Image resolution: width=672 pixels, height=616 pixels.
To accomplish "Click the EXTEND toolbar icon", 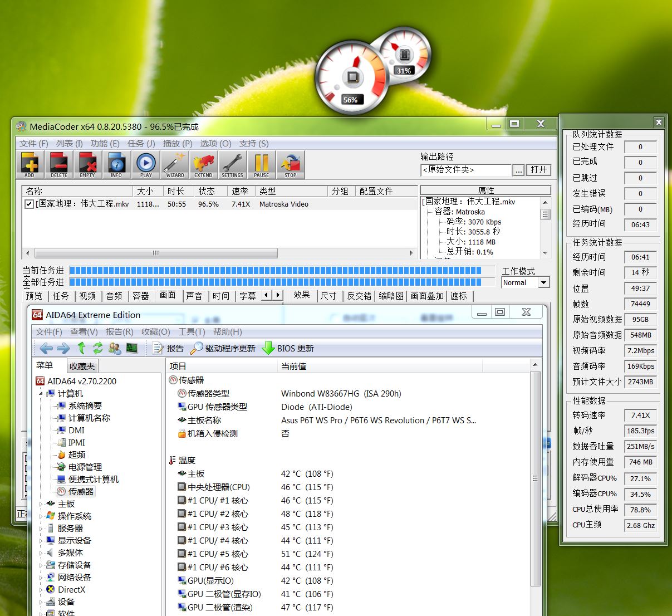I will (203, 165).
